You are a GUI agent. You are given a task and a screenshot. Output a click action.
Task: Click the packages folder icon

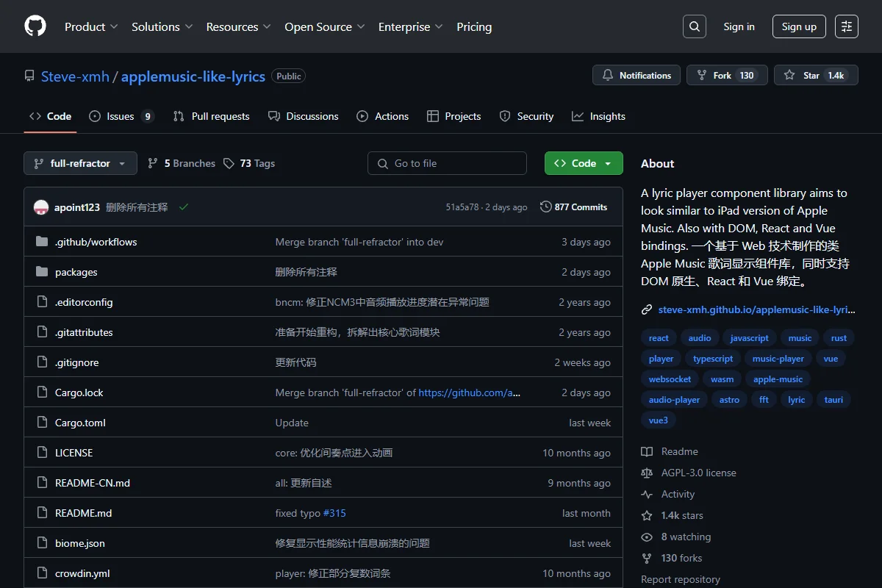(42, 272)
